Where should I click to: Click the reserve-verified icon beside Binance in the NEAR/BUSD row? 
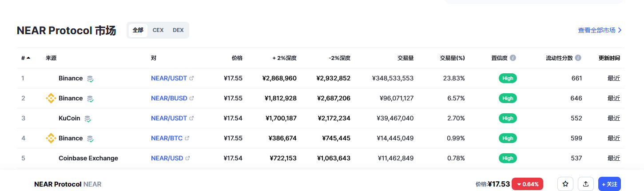pyautogui.click(x=90, y=99)
